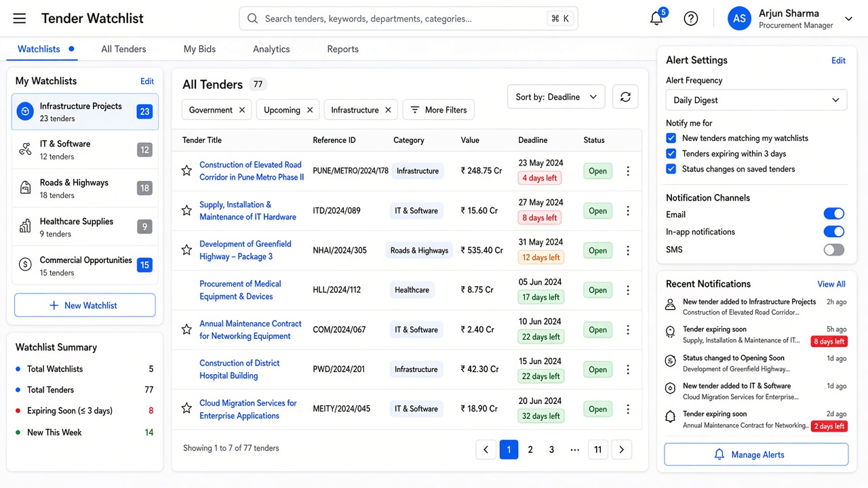
Task: Open row actions menu for PWD/2024/201
Action: point(628,369)
